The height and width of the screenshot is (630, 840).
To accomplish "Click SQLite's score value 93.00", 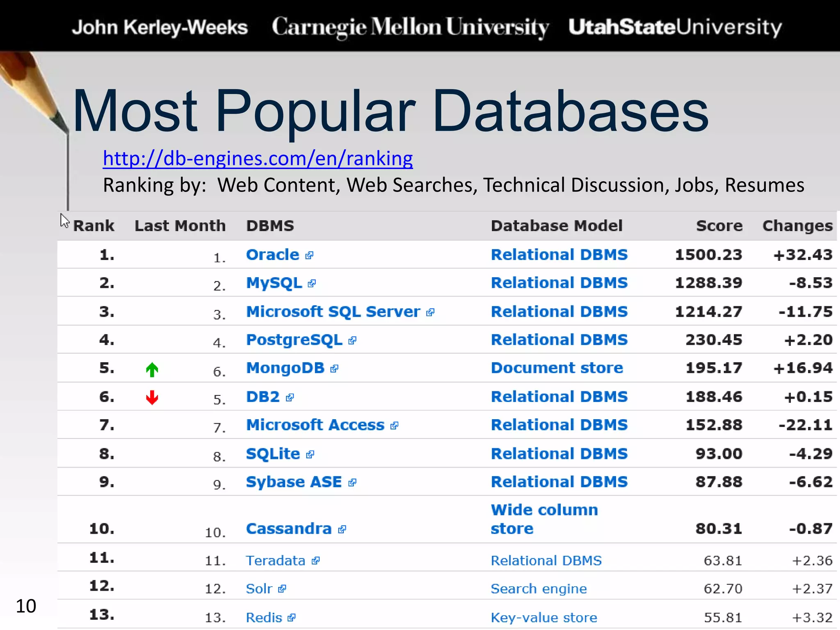I will pos(719,454).
